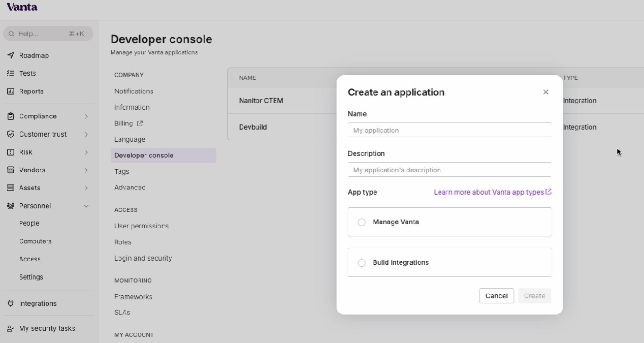Click the My security tasks icon

click(x=11, y=329)
